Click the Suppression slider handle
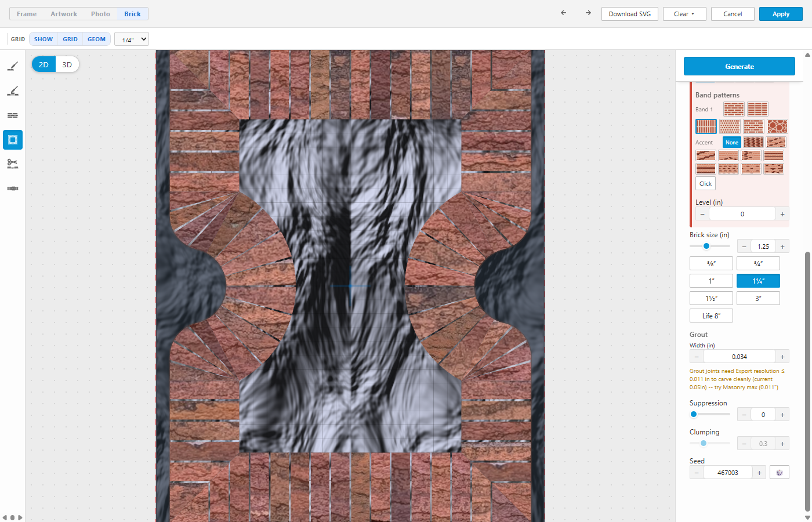 coord(694,414)
